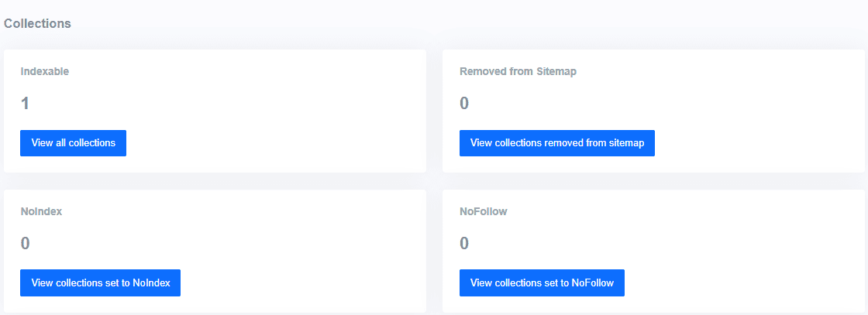
Task: Click View collections removed from sitemap
Action: pos(557,143)
